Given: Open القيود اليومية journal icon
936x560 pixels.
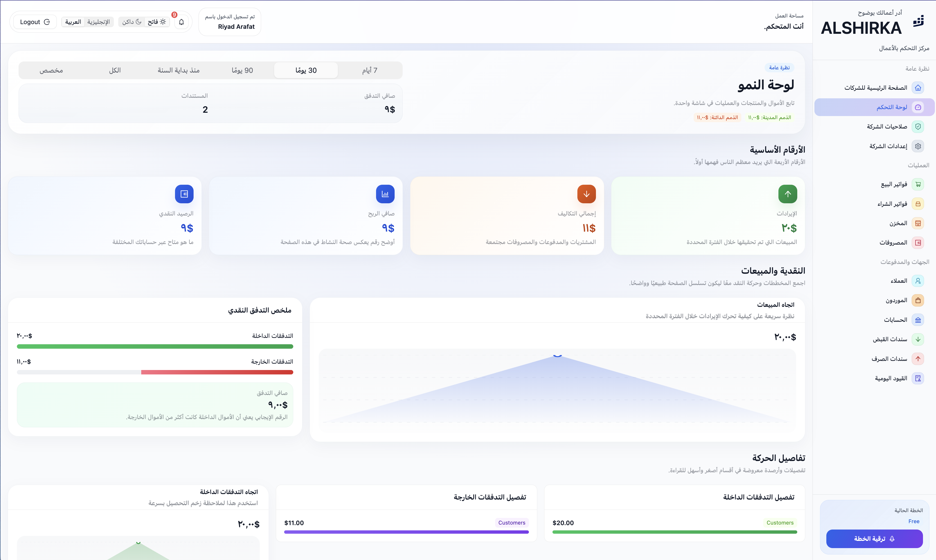Looking at the screenshot, I should tap(918, 378).
